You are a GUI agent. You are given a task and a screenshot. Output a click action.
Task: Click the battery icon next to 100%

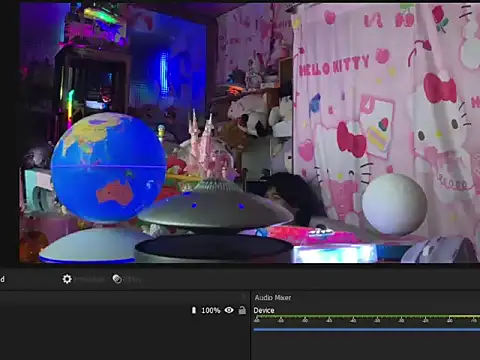(x=194, y=310)
